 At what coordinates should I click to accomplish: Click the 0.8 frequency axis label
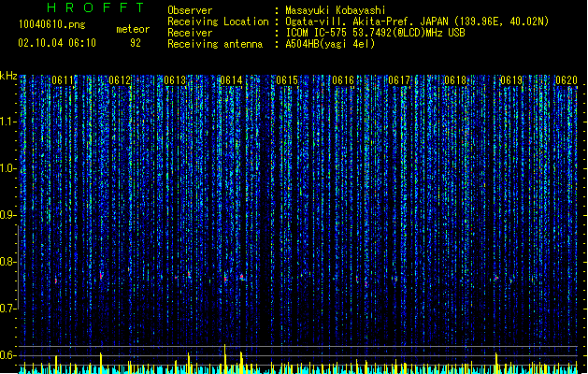7,262
